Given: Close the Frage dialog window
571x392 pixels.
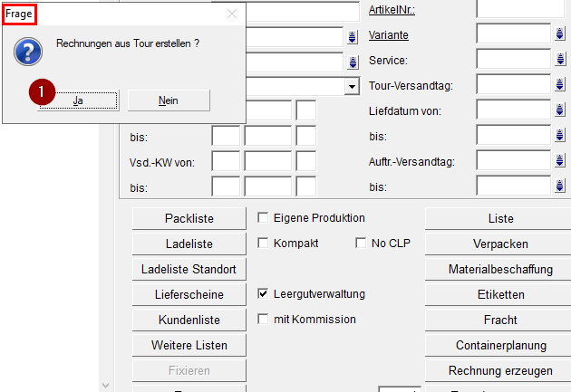Looking at the screenshot, I should click(232, 14).
